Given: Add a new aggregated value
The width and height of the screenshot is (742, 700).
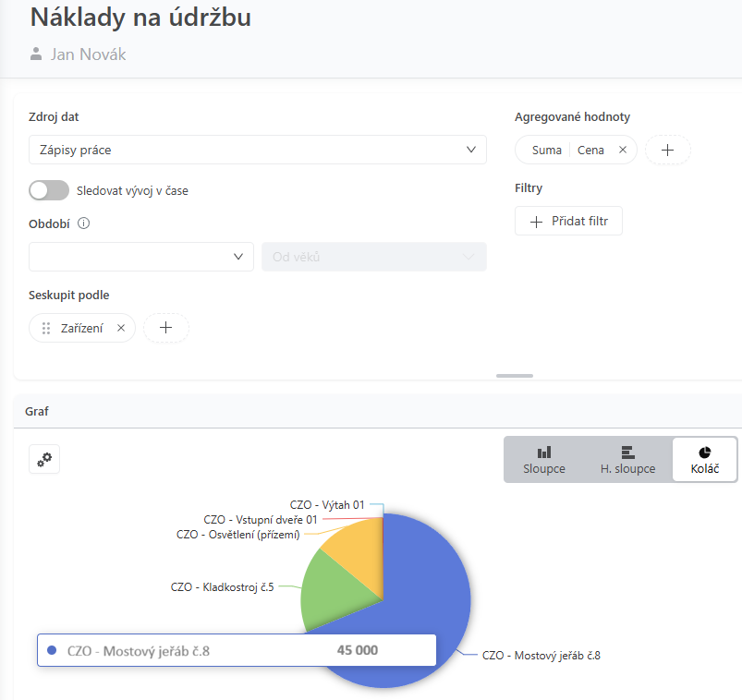Looking at the screenshot, I should pos(667,150).
